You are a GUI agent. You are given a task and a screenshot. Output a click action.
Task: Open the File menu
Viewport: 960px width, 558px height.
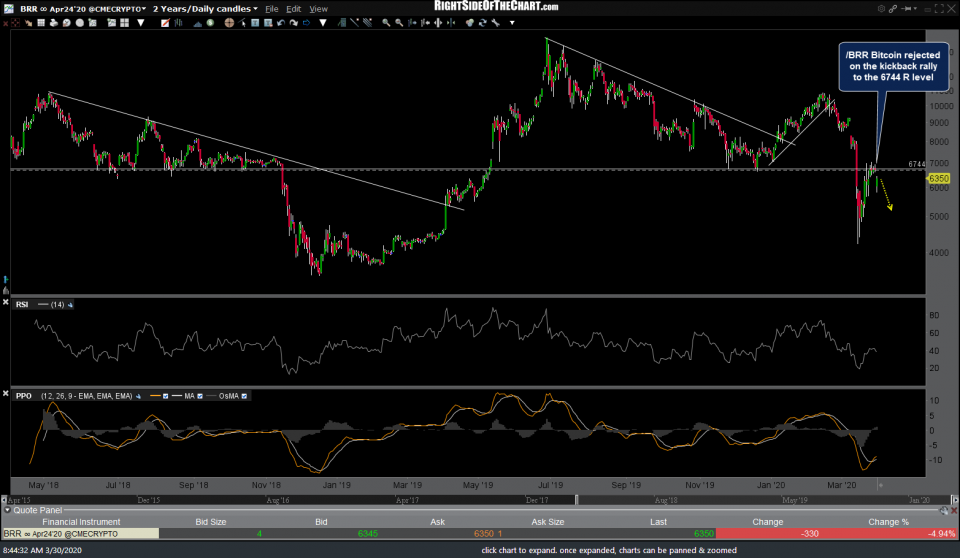tap(271, 8)
